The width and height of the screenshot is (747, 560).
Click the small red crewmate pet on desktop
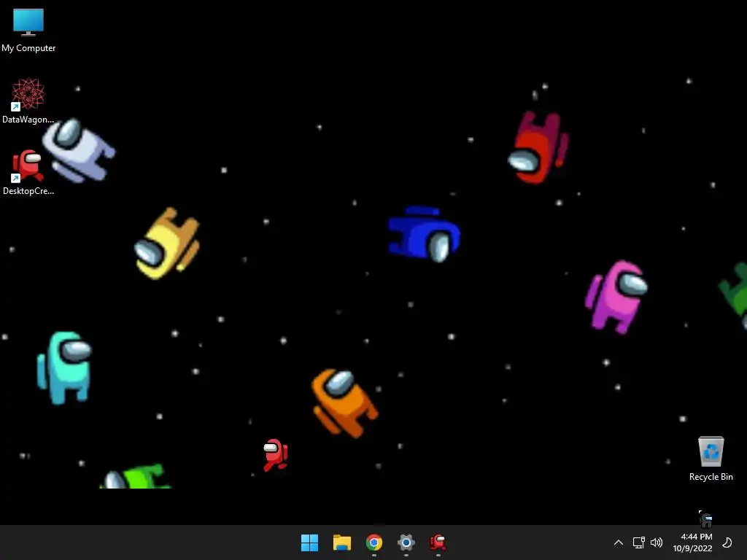(x=275, y=455)
